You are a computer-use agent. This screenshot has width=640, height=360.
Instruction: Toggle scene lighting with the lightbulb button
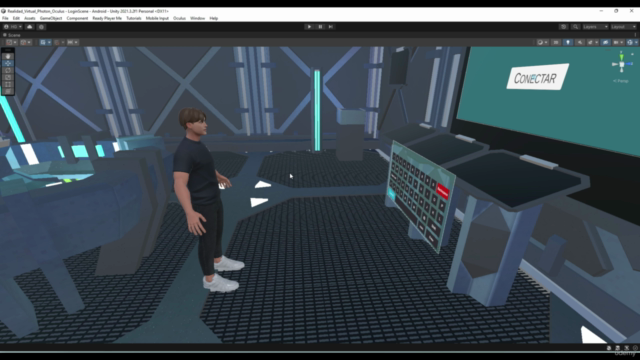point(568,42)
